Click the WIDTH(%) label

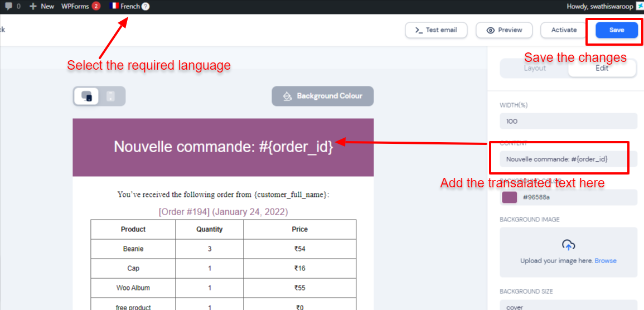[514, 105]
